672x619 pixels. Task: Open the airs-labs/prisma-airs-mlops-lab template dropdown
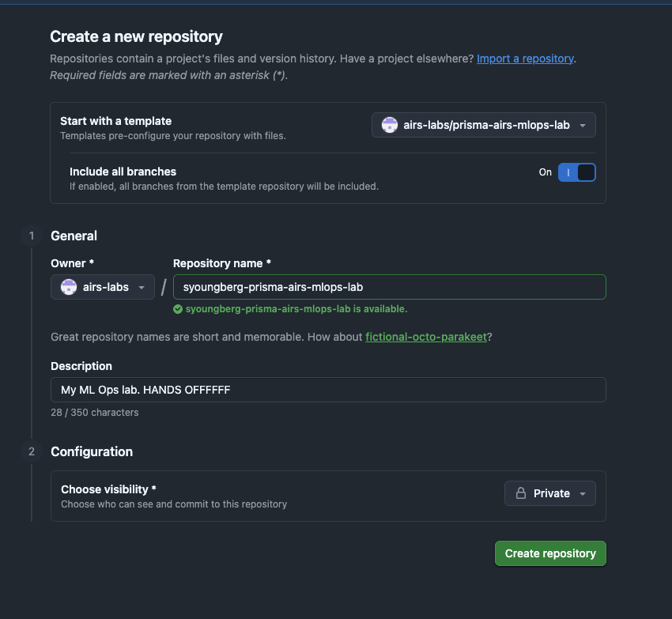tap(483, 125)
